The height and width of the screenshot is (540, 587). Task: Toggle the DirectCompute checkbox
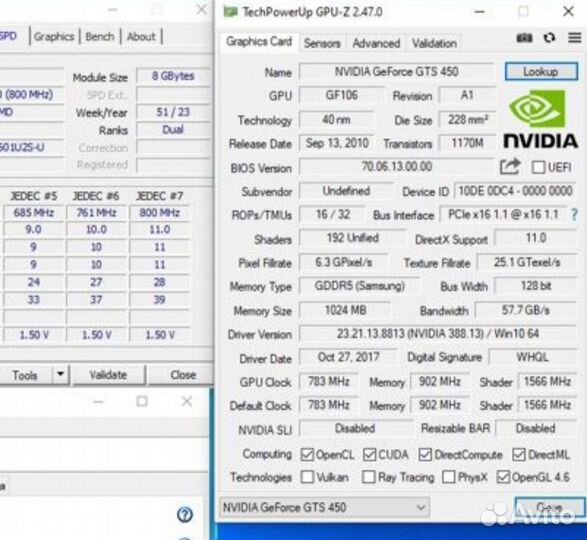pyautogui.click(x=425, y=455)
